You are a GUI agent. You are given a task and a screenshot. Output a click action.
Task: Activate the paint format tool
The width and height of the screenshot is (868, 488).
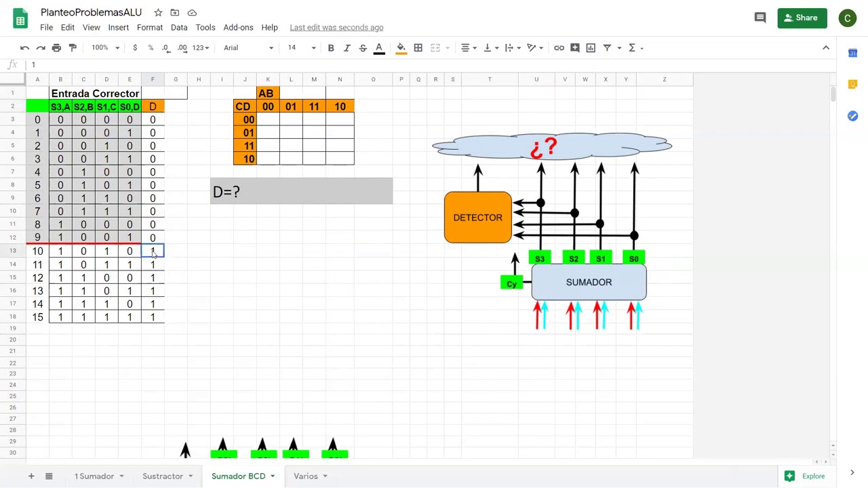coord(73,47)
